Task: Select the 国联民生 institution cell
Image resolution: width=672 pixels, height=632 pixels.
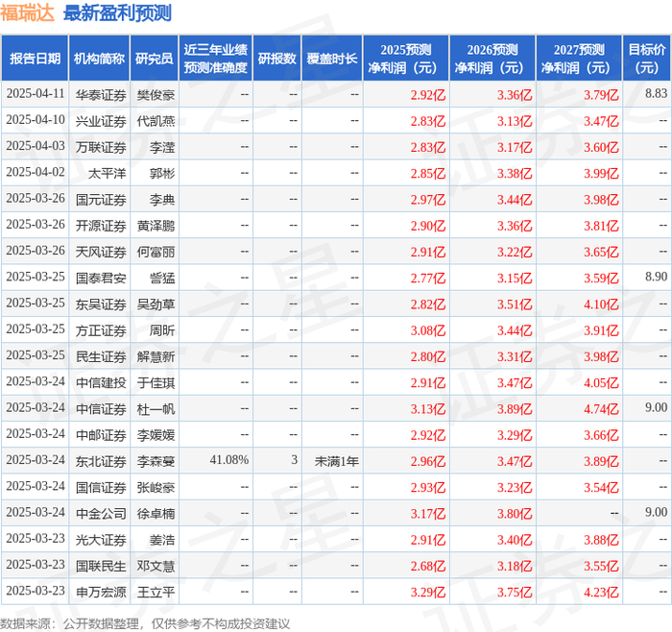Action: [x=101, y=566]
